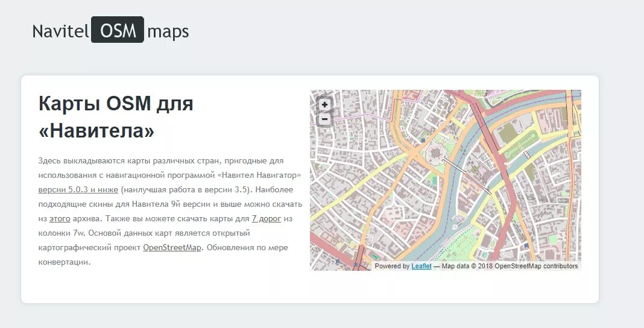644x328 pixels.
Task: Open the 'версии 5.0.3 и ниже' link
Action: 78,190
